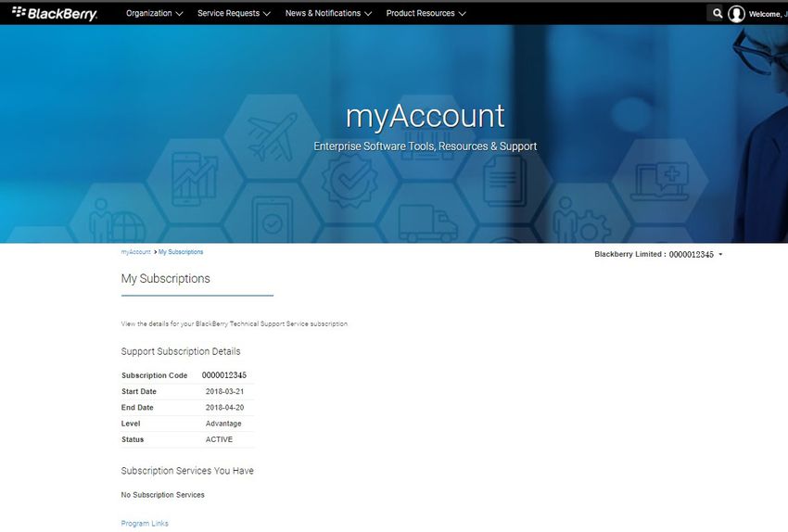
Task: Click the myAccount banner title
Action: pyautogui.click(x=426, y=117)
